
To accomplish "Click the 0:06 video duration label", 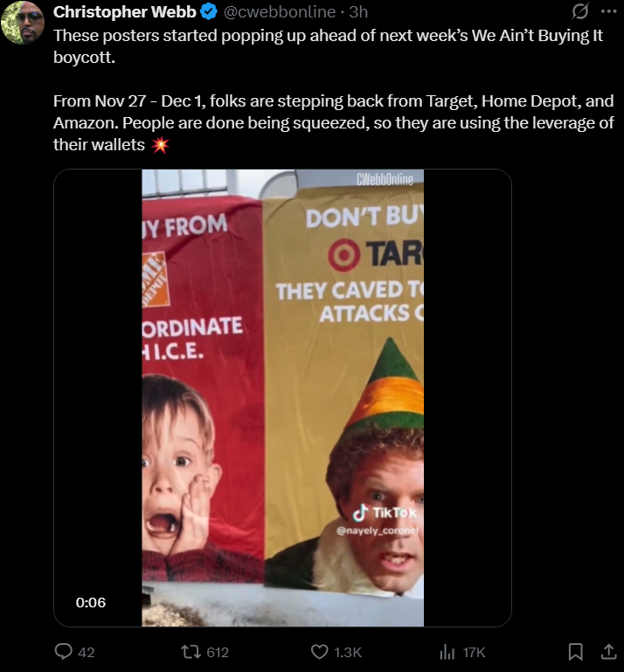I will (90, 603).
